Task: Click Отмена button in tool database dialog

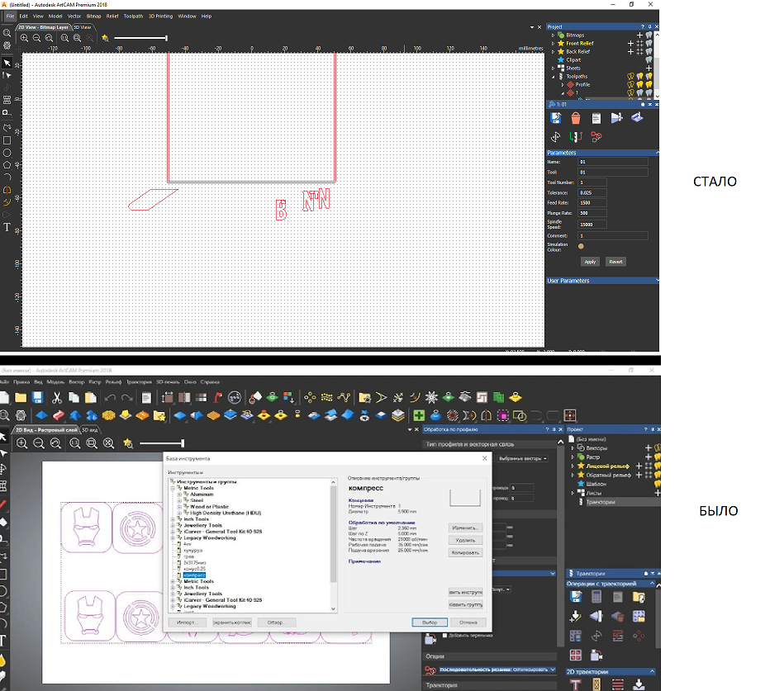Action: (468, 622)
